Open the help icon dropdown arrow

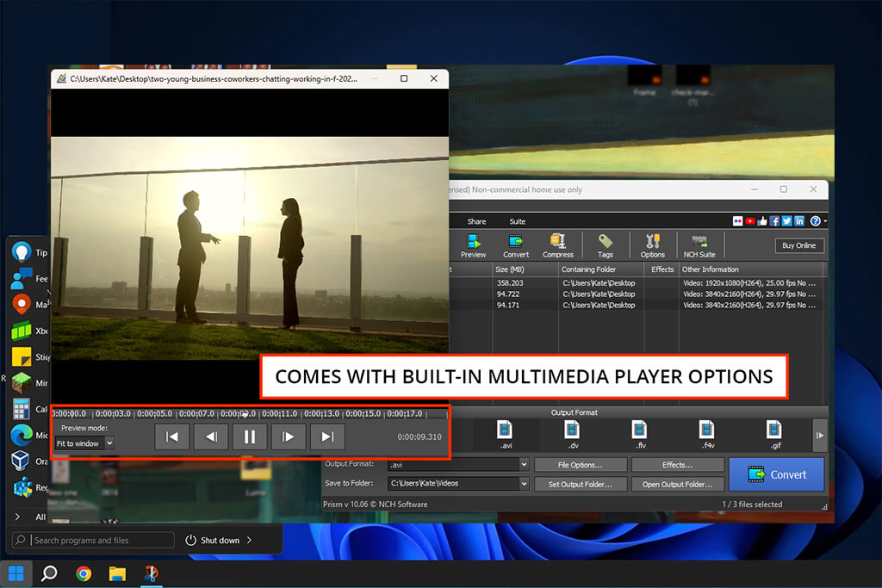[824, 221]
